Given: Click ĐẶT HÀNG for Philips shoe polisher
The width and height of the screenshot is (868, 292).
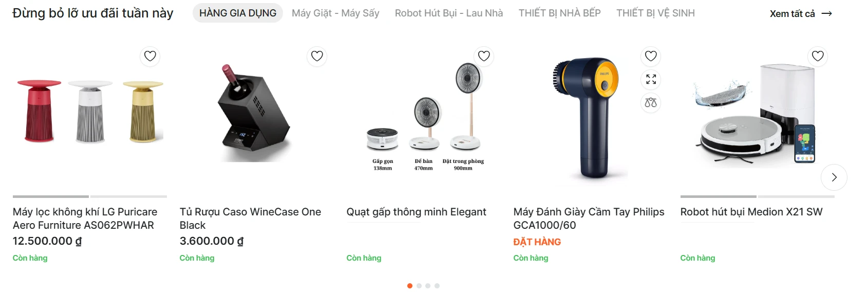Looking at the screenshot, I should pos(537,242).
